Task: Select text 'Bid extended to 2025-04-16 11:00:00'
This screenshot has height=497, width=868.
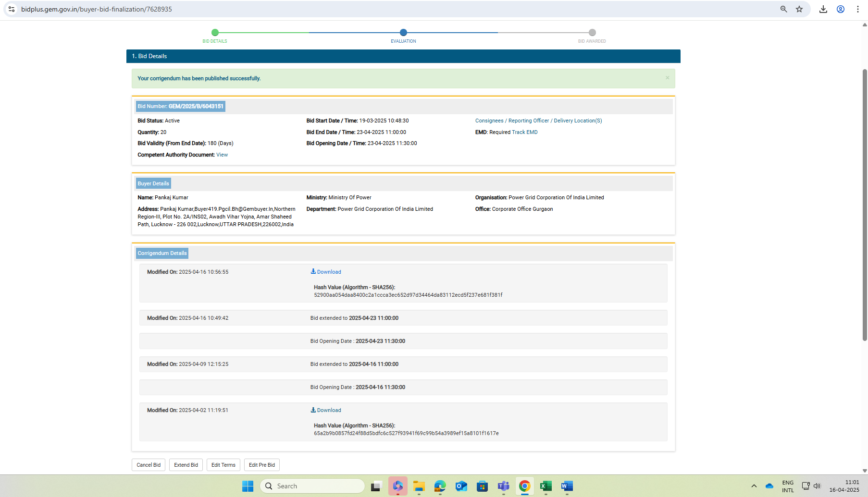Action: (x=354, y=364)
